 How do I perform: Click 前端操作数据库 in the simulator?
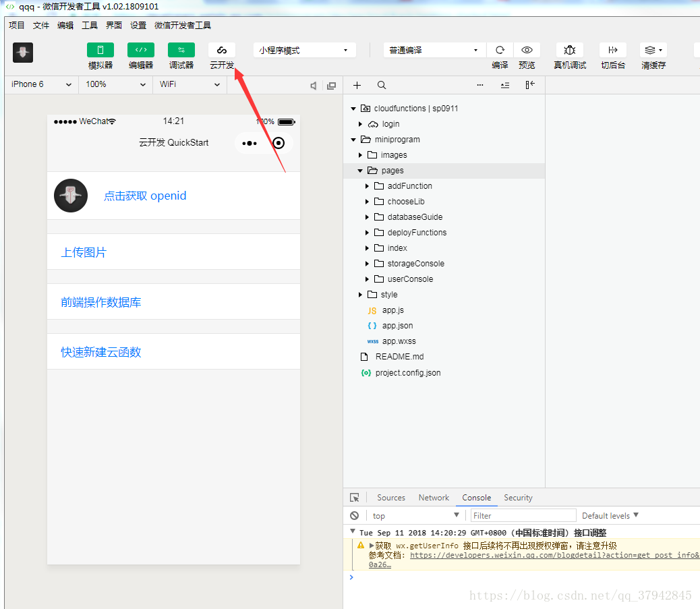tap(101, 302)
